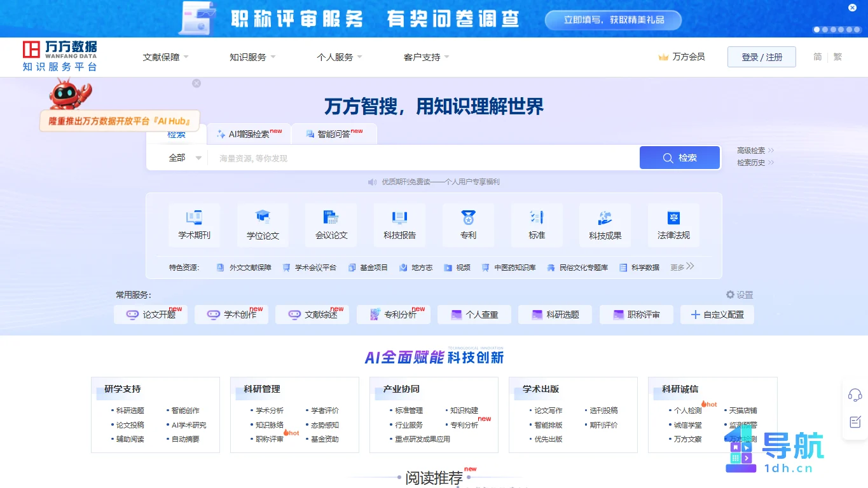Switch to the 智能问答 tab
Screen dimensions: 868x488
tap(334, 134)
